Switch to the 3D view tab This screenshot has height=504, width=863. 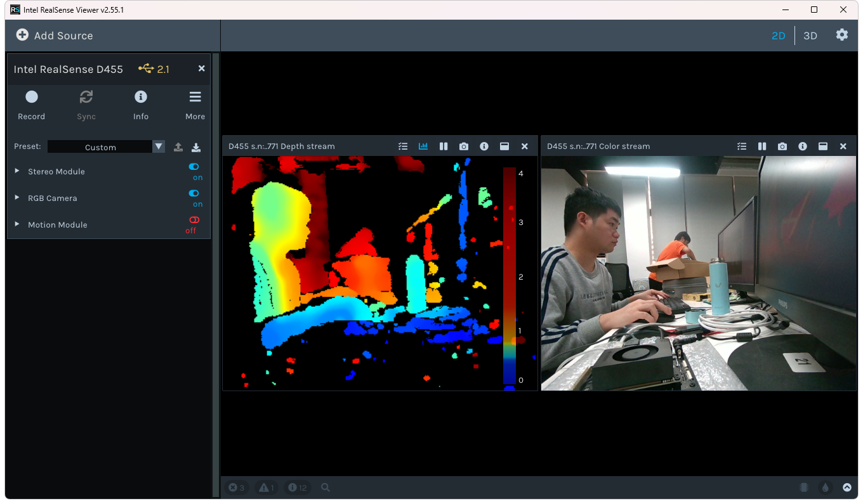(810, 36)
